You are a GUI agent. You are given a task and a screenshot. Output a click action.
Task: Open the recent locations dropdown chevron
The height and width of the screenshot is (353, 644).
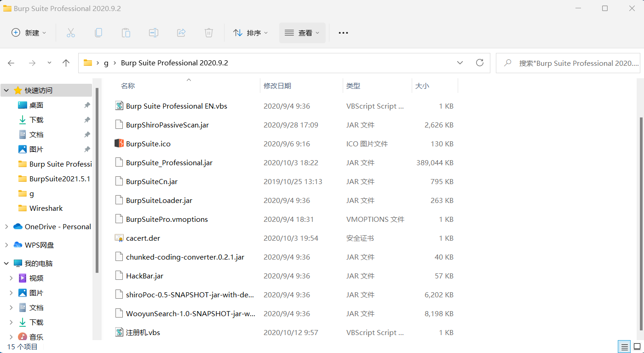point(49,63)
